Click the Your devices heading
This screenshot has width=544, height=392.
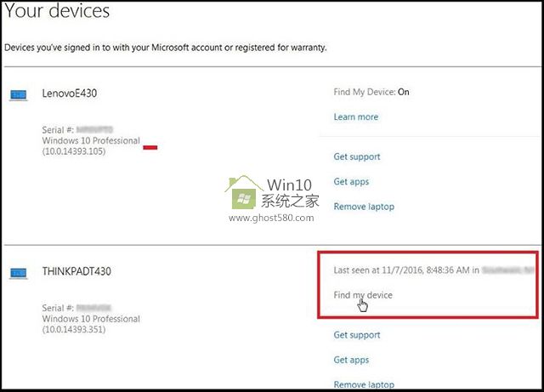coord(57,13)
